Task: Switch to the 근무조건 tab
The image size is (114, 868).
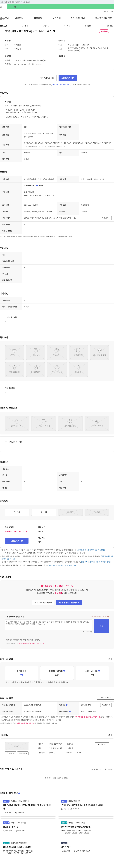Action: 25,26
